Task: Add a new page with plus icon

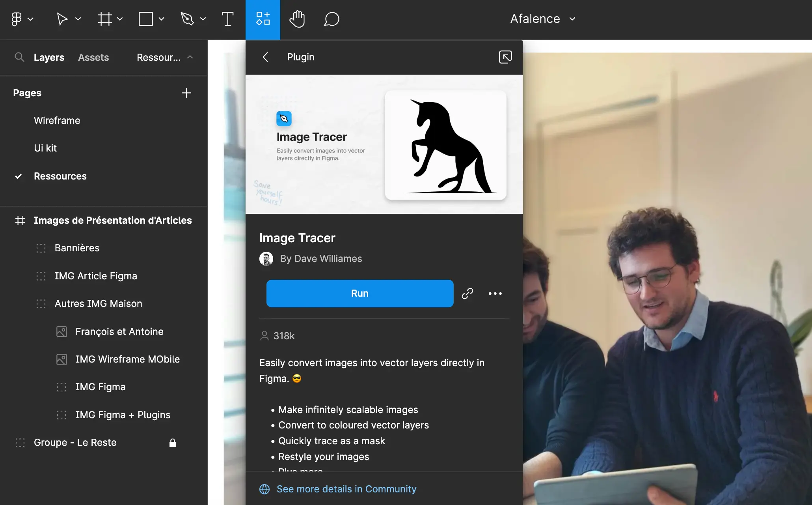Action: click(186, 93)
